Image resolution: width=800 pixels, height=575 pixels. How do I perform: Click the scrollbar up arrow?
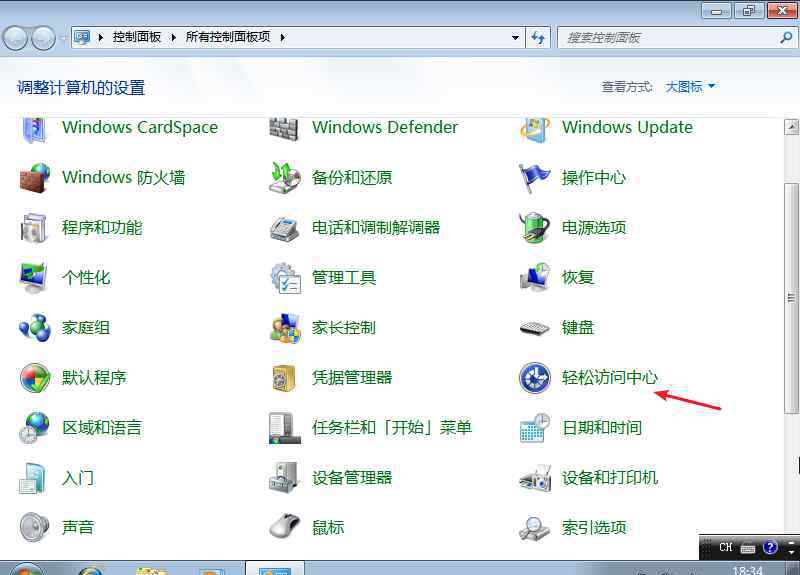tap(791, 127)
